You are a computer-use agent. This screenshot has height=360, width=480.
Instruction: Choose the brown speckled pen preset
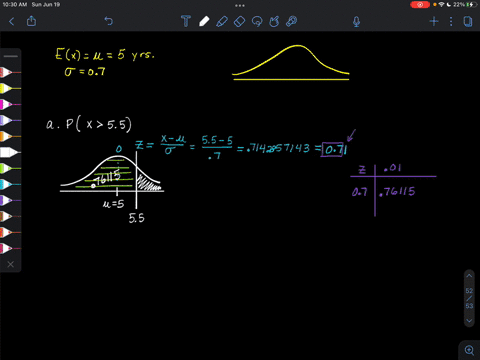coord(10,216)
